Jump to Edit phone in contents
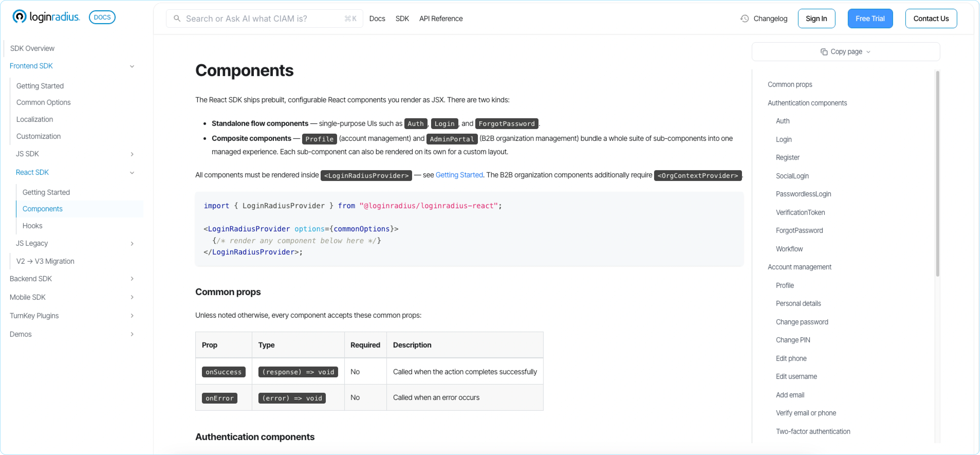980x455 pixels. [791, 359]
